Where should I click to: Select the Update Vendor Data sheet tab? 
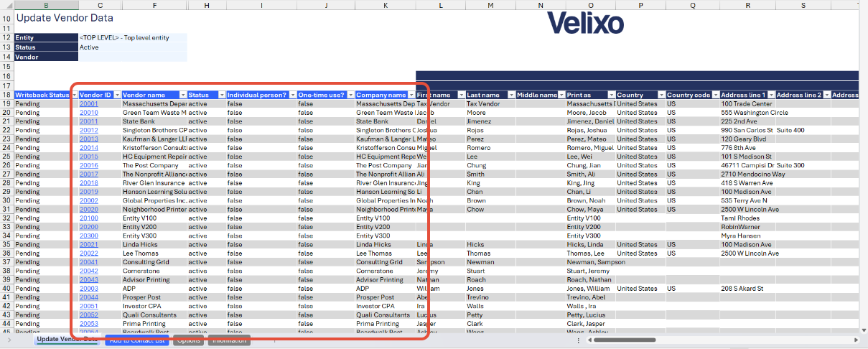[x=67, y=340]
